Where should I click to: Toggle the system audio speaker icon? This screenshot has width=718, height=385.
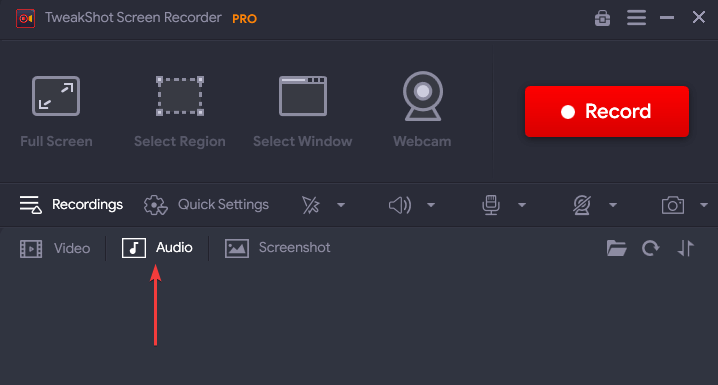tap(400, 205)
